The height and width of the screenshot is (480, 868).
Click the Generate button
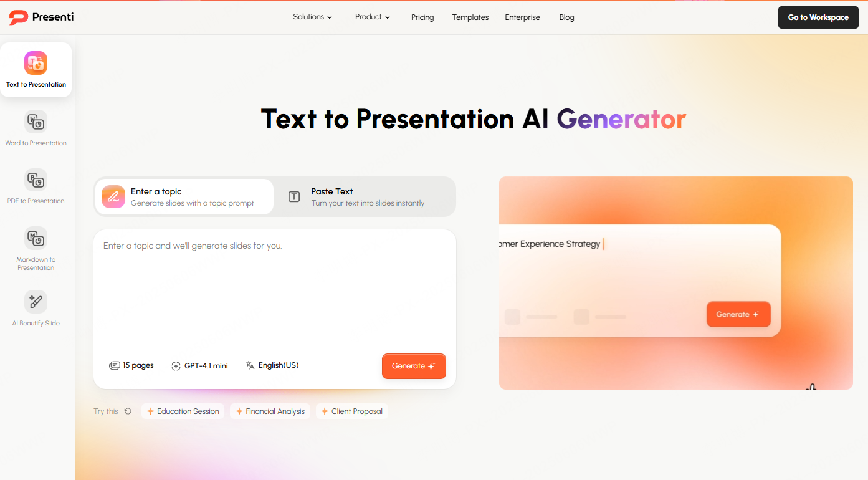tap(414, 366)
